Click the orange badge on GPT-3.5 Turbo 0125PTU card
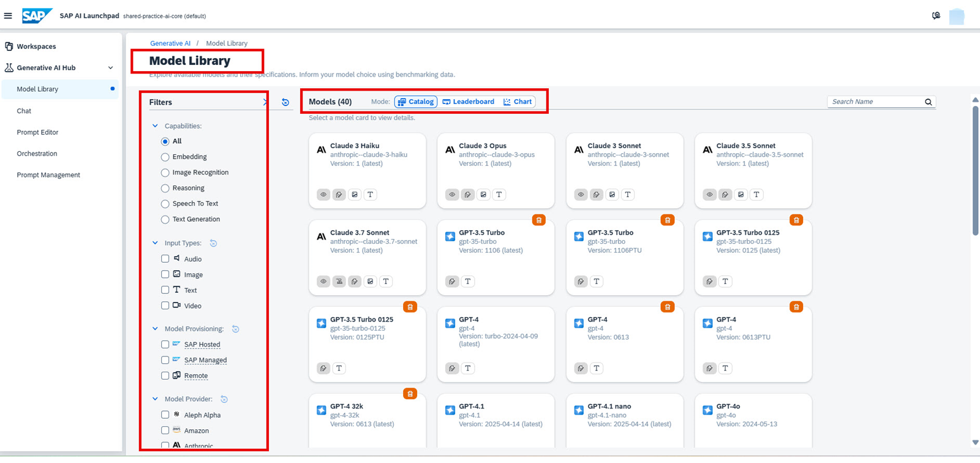 click(410, 307)
